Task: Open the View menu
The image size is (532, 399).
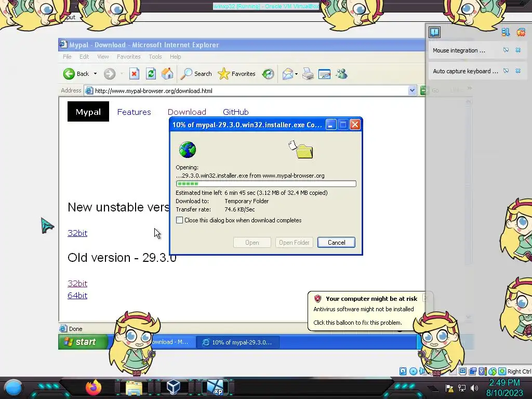Action: pos(103,57)
